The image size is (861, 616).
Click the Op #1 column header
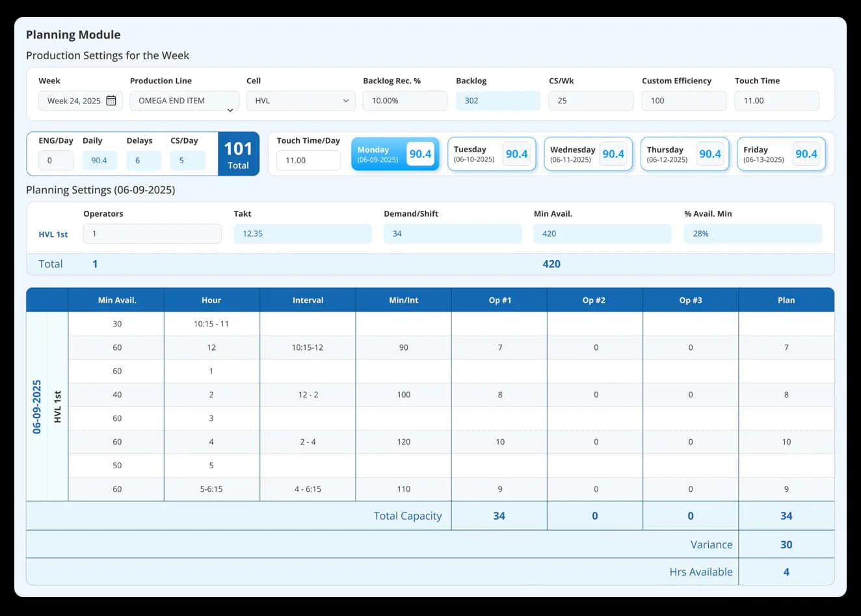tap(499, 300)
